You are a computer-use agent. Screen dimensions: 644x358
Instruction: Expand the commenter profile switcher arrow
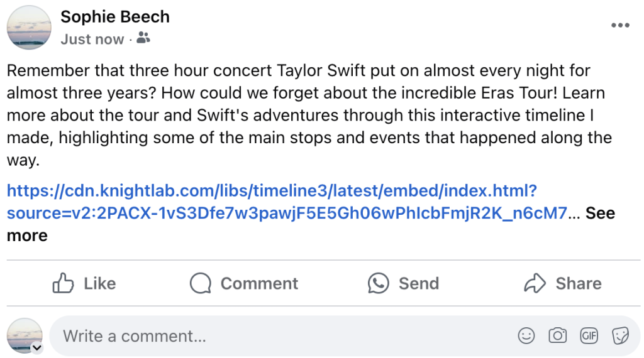point(36,347)
